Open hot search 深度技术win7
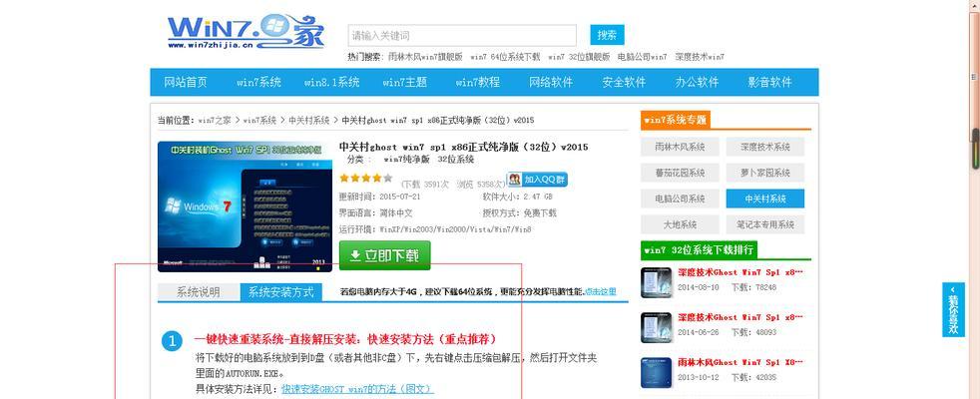 tap(700, 57)
